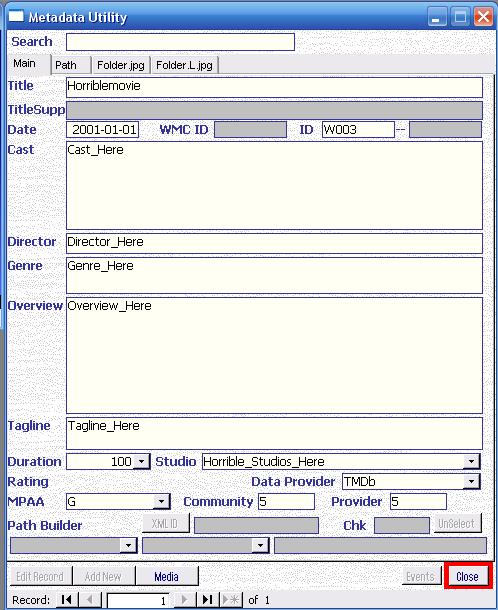Click the Tagline field
Image resolution: width=498 pixels, height=610 pixels.
tap(274, 433)
